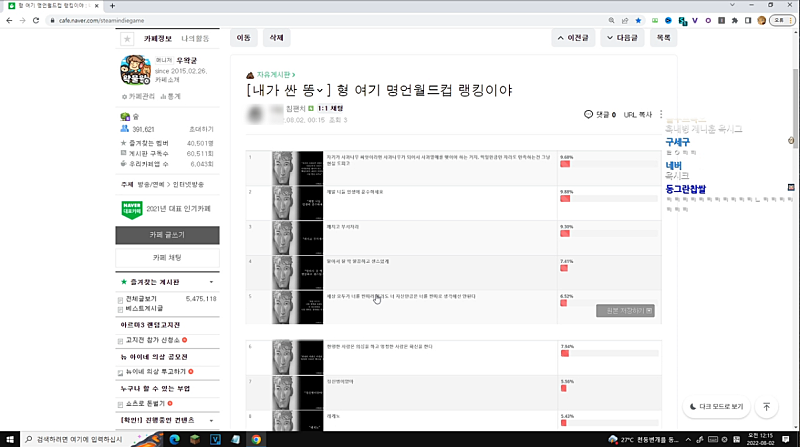Click the 목록 list button

coord(663,38)
